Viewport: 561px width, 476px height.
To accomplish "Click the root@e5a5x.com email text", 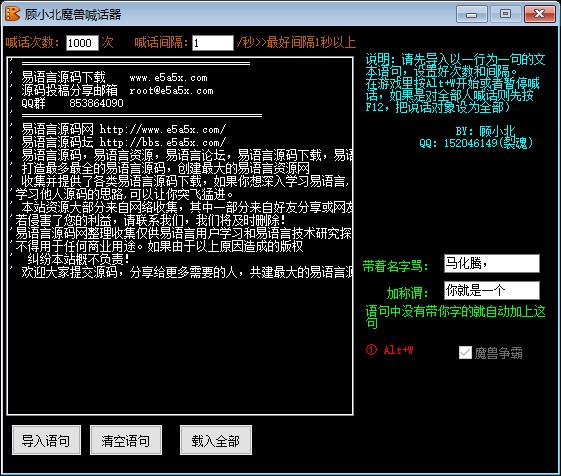I will (x=171, y=91).
